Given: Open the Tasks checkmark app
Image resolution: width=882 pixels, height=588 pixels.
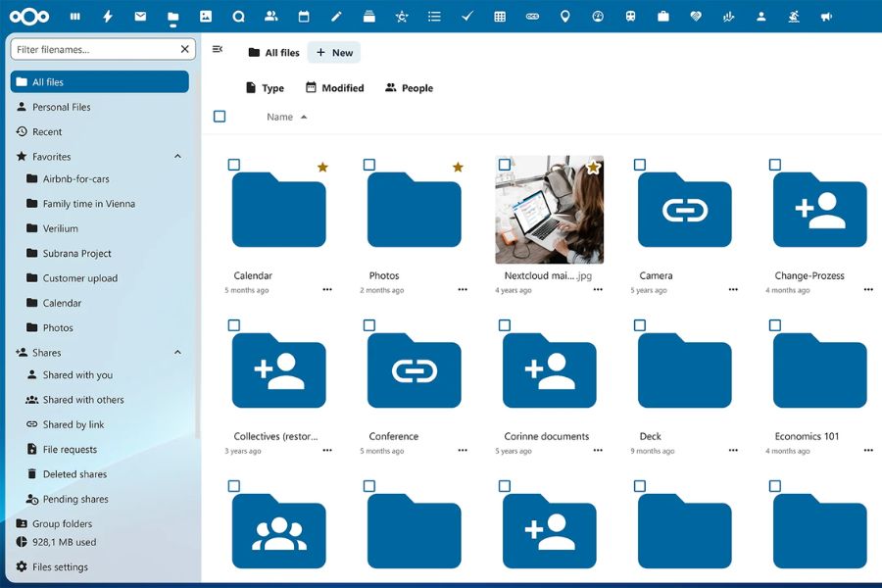Looking at the screenshot, I should click(x=466, y=17).
